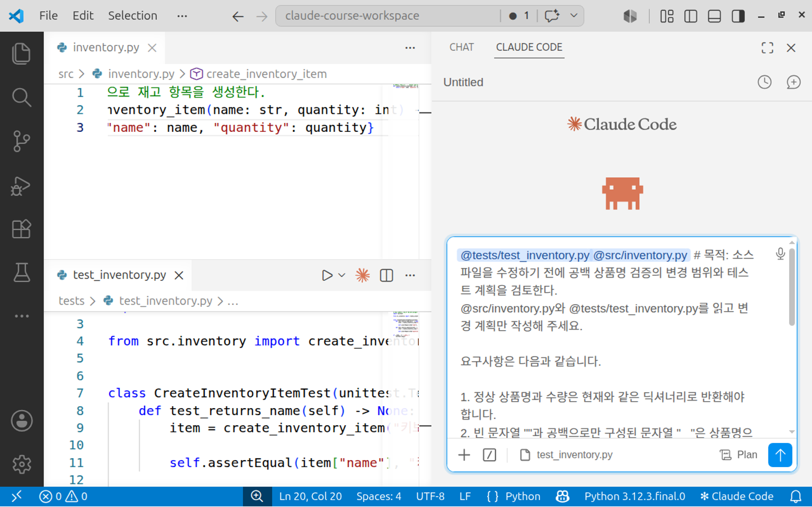812x507 pixels.
Task: Select the test_inventory.py editor tab
Action: click(x=119, y=275)
